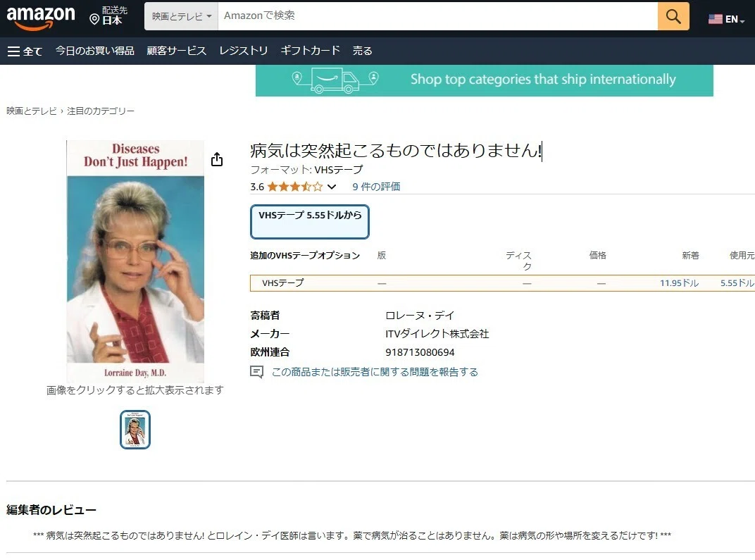The height and width of the screenshot is (560, 755).
Task: Click the 3.6 star rating icons
Action: (x=294, y=187)
